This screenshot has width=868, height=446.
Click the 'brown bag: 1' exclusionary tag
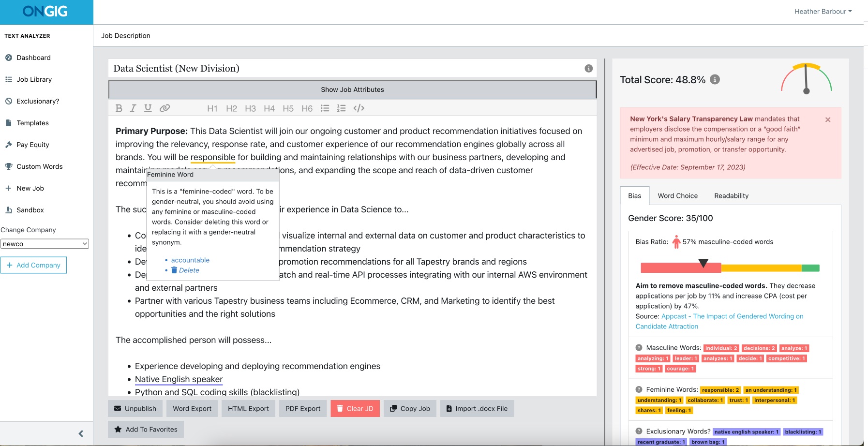(x=708, y=442)
